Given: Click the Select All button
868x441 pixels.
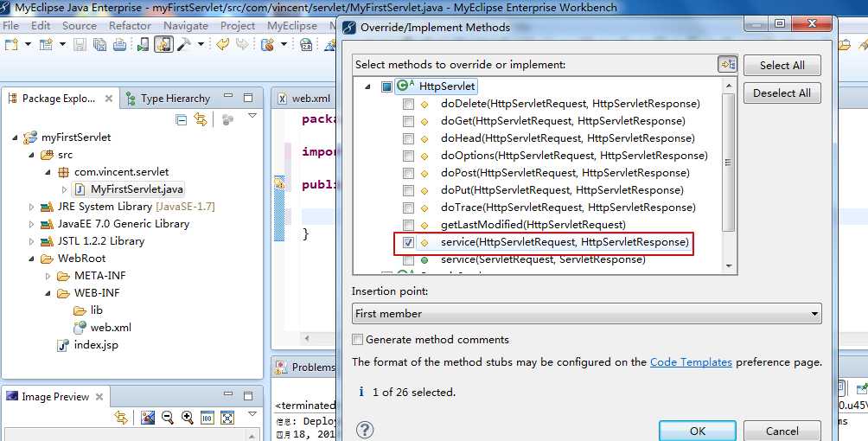Looking at the screenshot, I should (782, 66).
